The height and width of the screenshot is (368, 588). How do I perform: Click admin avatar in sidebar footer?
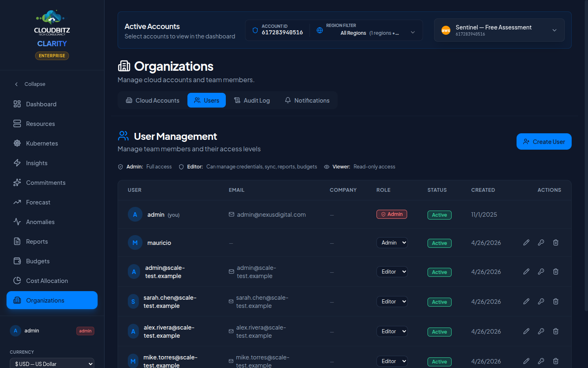point(16,331)
